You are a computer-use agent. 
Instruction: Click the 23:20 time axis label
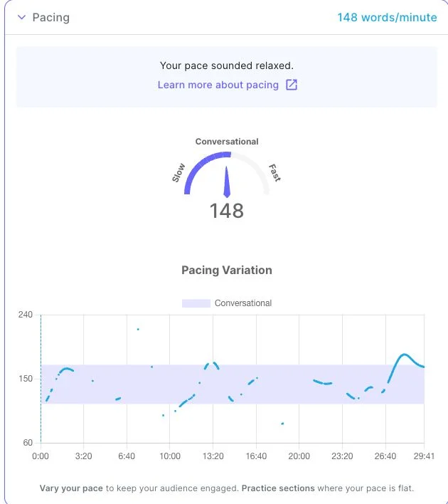(x=342, y=456)
